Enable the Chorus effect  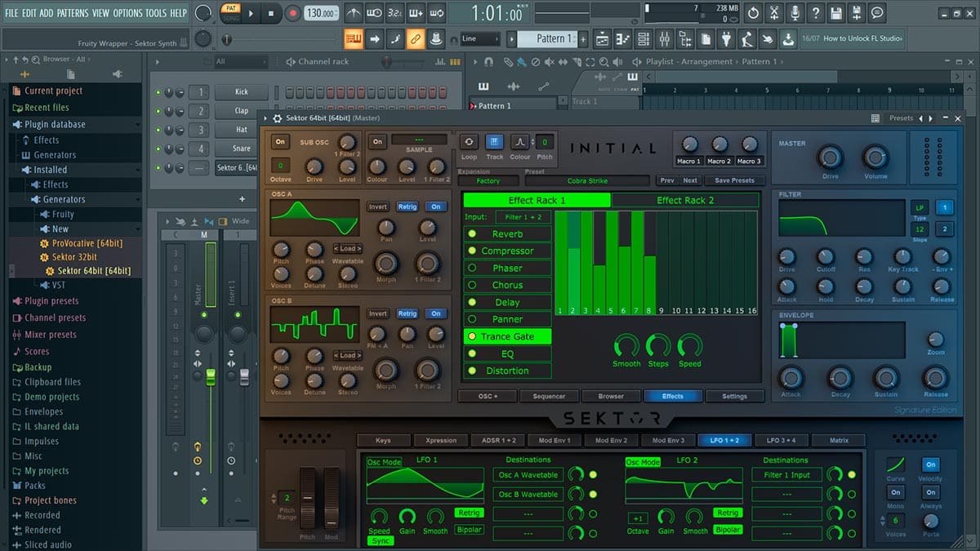point(471,285)
